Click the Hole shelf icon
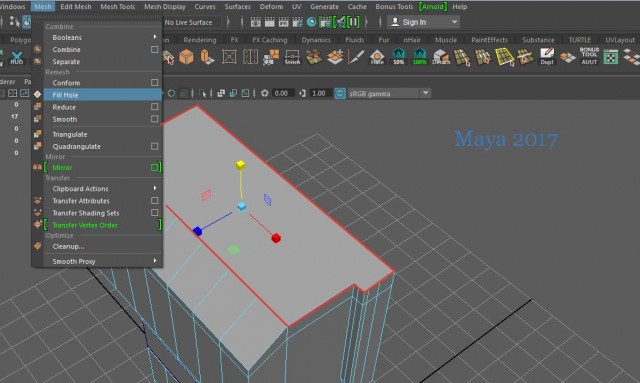 377,57
